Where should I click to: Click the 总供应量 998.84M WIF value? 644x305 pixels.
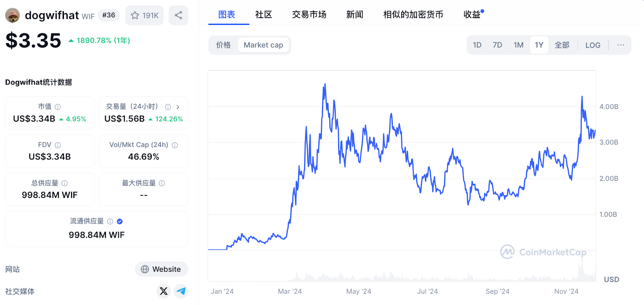point(50,195)
